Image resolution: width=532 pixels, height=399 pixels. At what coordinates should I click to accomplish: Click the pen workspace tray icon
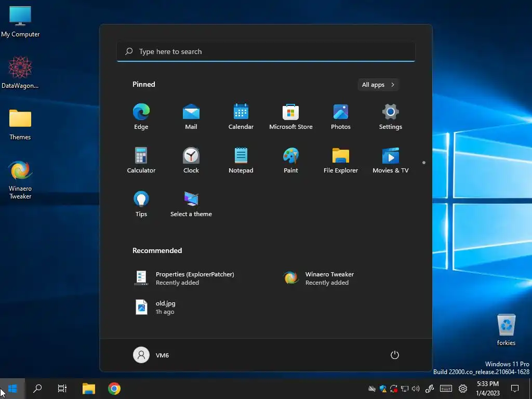[x=430, y=389]
